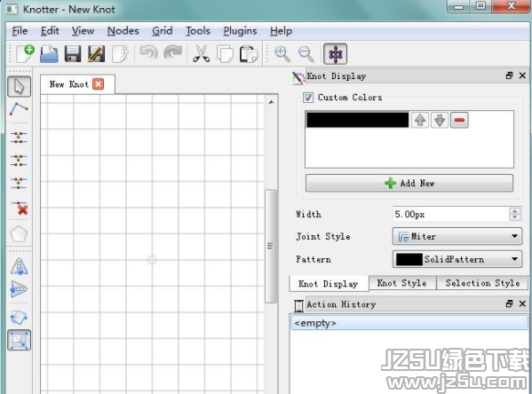Image resolution: width=532 pixels, height=394 pixels.
Task: Click the second edge-type nodes icon
Action: (x=19, y=160)
